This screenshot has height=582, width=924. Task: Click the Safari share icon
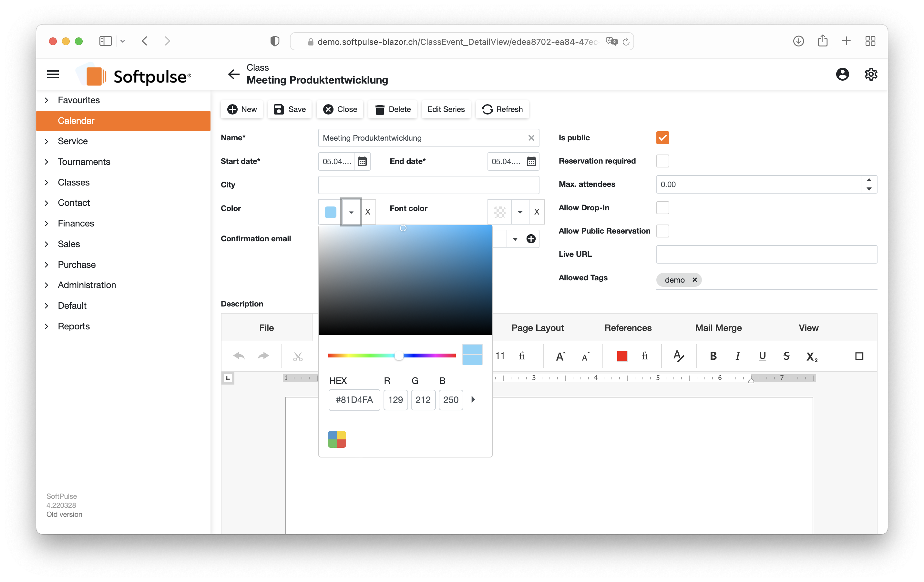pos(822,40)
